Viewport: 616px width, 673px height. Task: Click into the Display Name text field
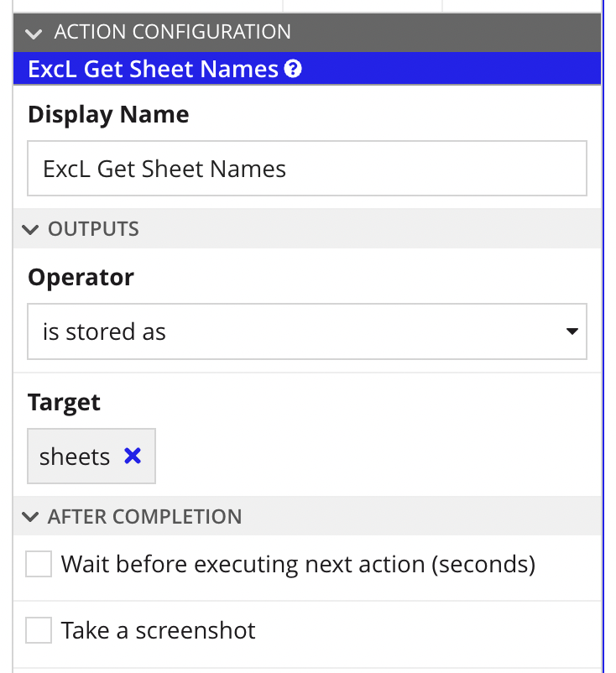click(x=306, y=169)
